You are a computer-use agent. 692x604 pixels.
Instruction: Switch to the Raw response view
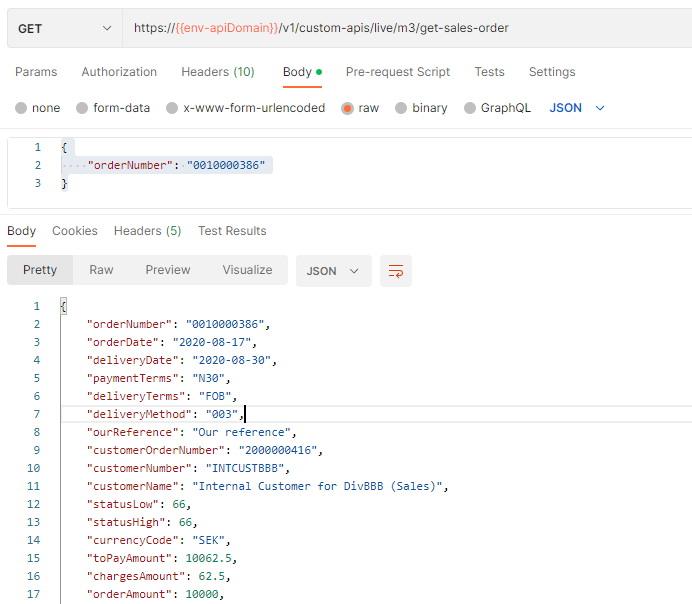pyautogui.click(x=102, y=270)
